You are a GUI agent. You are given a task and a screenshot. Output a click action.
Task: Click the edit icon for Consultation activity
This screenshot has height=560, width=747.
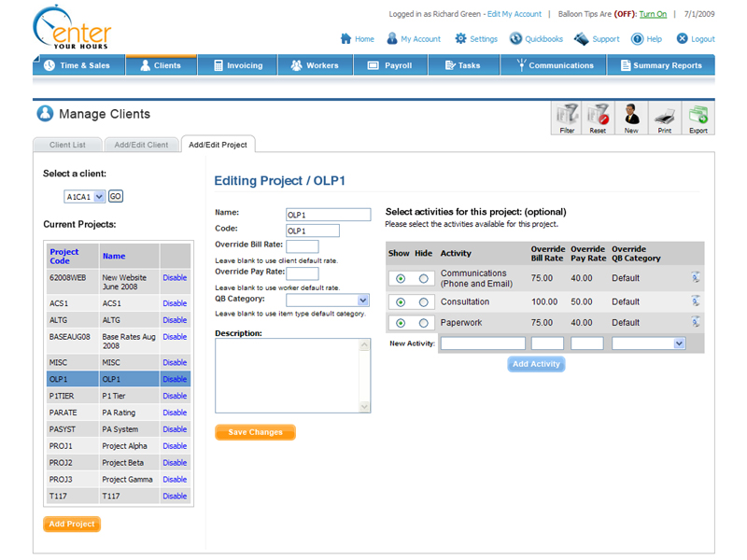[x=696, y=301]
